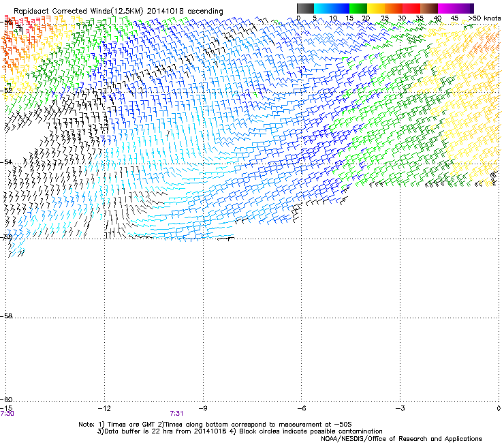Click the purple 7:30 time stamp
This screenshot has height=443, width=504.
coord(7,414)
